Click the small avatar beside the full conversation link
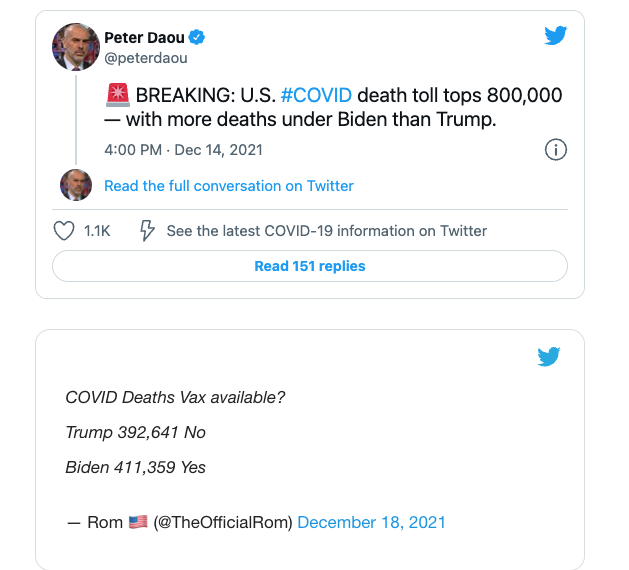 pyautogui.click(x=76, y=185)
